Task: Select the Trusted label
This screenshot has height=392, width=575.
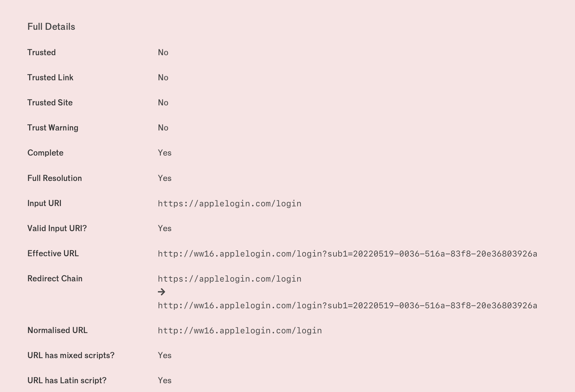Action: 41,52
